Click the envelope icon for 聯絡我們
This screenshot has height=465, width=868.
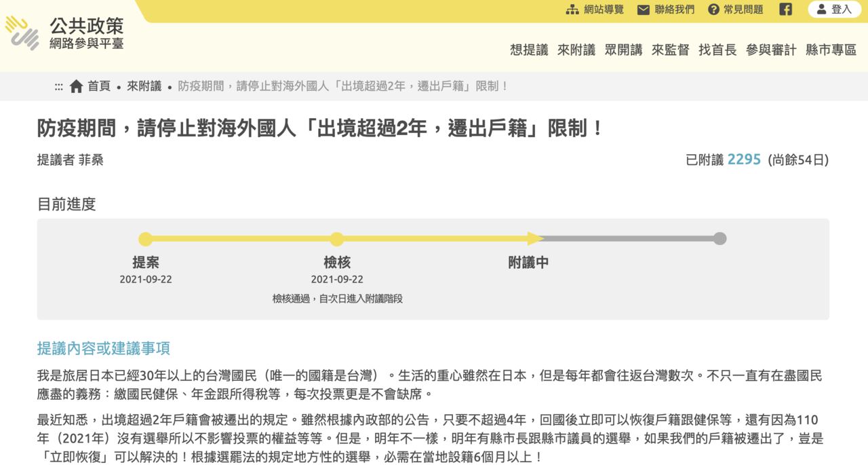[643, 10]
